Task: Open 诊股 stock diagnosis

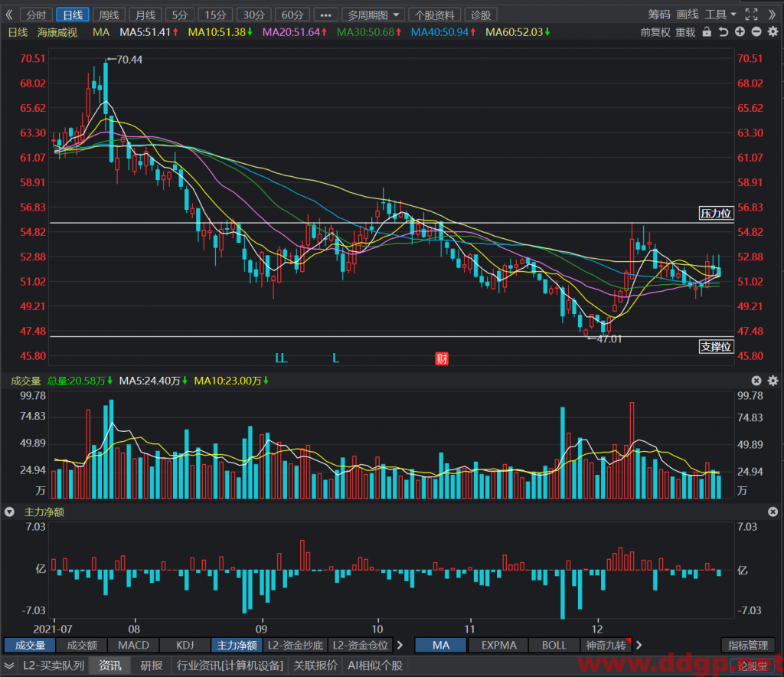Action: [x=481, y=15]
